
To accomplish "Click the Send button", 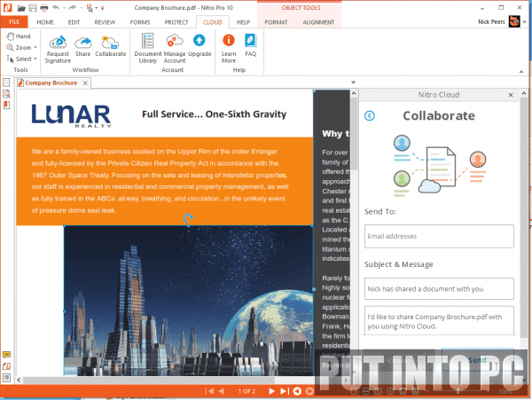I will pyautogui.click(x=477, y=360).
